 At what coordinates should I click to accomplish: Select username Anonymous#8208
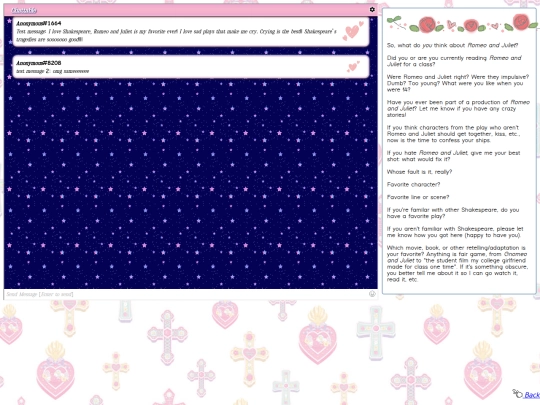coord(39,63)
